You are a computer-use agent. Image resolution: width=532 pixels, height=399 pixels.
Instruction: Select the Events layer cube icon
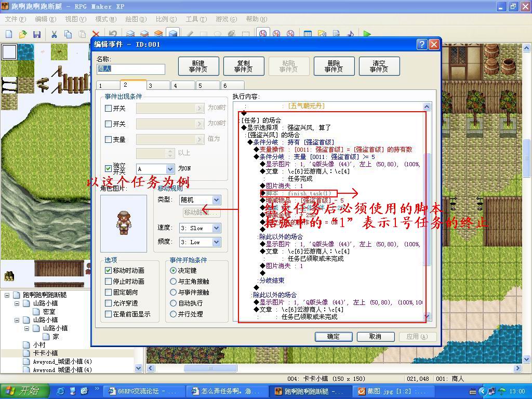coord(172,33)
